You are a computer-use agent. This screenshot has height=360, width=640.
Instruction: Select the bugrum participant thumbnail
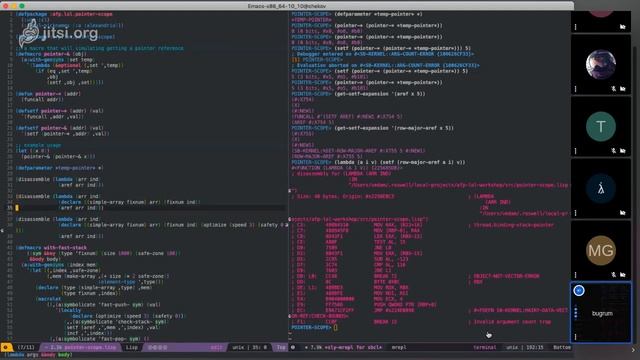coord(601,313)
